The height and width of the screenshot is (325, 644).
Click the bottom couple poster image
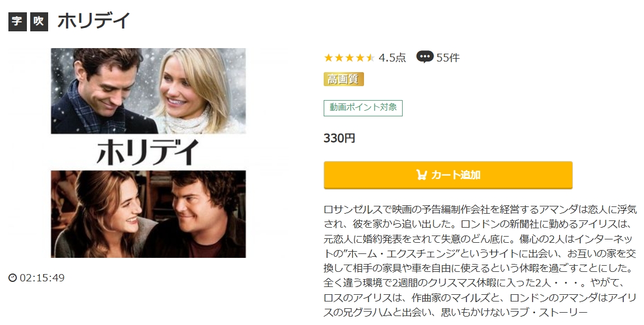click(148, 214)
